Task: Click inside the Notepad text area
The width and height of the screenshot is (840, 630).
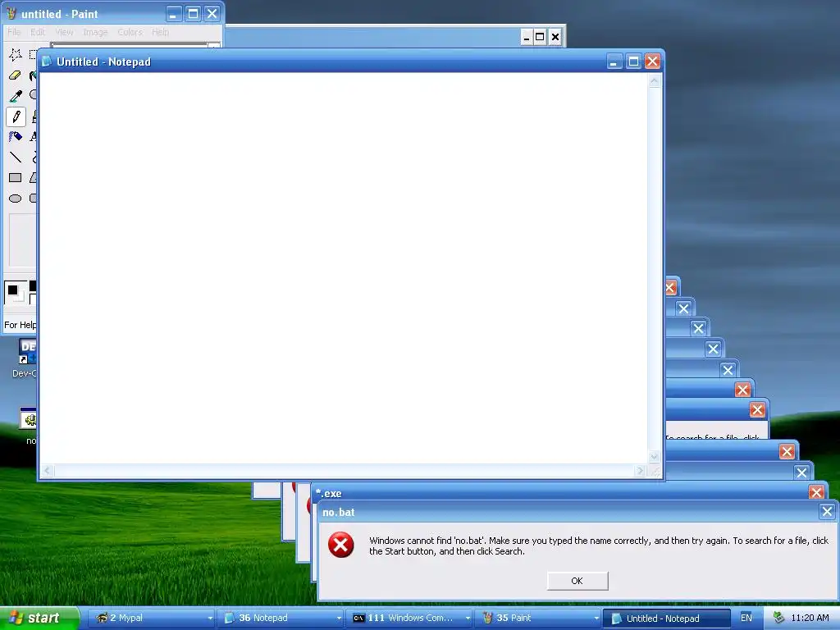Action: click(344, 268)
